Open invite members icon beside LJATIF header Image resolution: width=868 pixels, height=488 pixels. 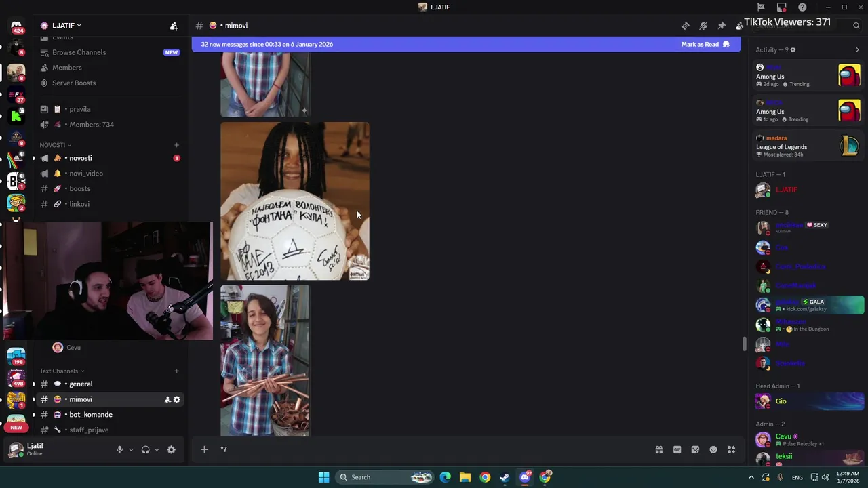(x=174, y=26)
